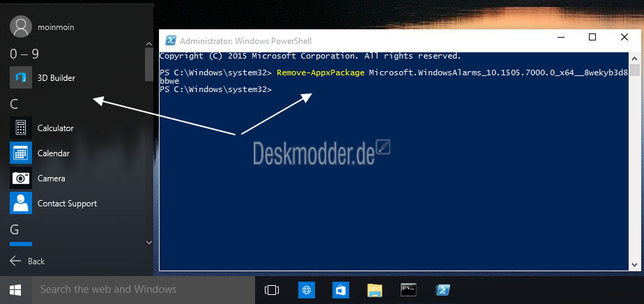Jump to the 0 – 9 letter group

(24, 54)
